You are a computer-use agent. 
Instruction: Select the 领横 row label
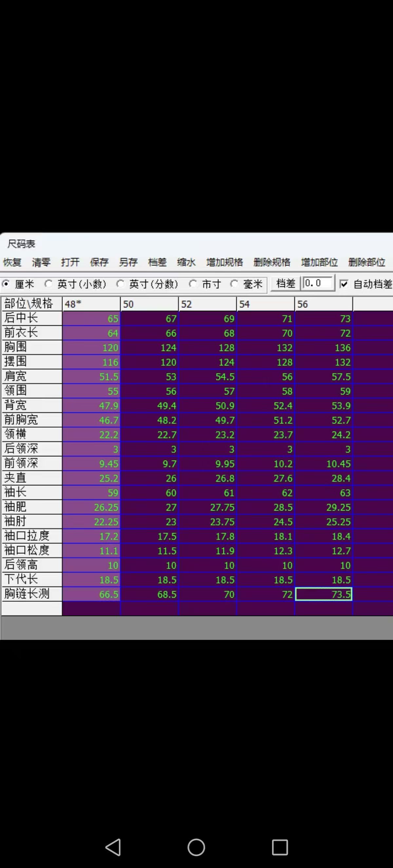(x=32, y=434)
